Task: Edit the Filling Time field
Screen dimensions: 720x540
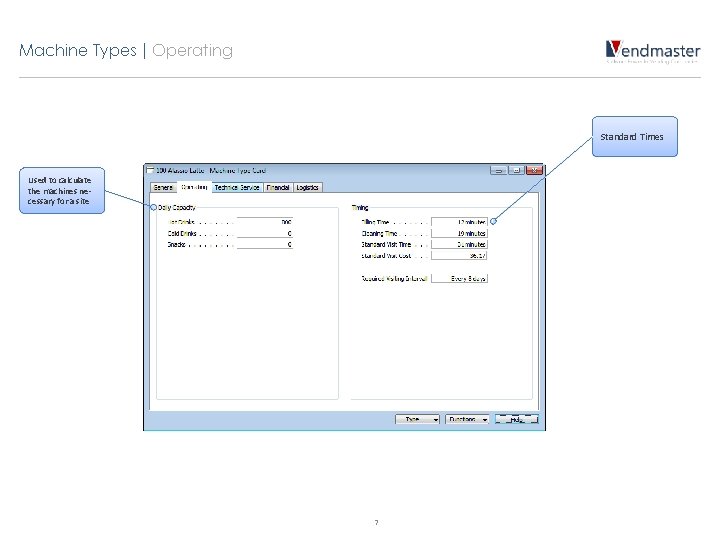Action: [459, 222]
